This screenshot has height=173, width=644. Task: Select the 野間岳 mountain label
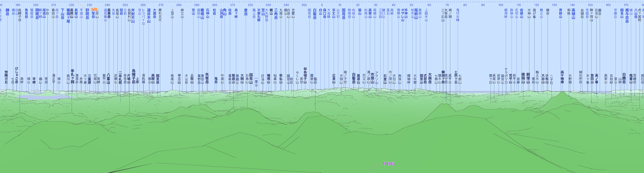coord(87,14)
